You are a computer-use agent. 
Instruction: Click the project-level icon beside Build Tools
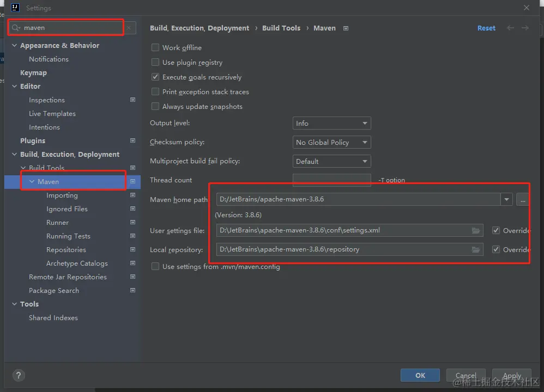point(132,168)
